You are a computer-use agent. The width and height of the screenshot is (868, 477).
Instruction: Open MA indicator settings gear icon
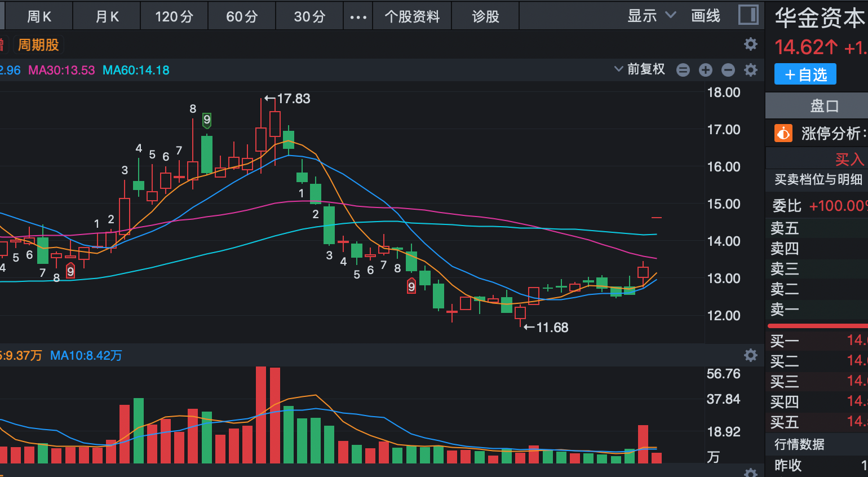point(750,70)
